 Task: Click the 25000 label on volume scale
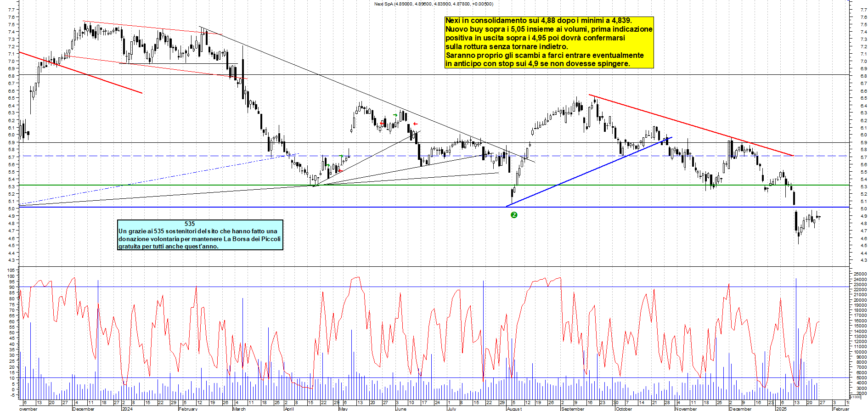point(860,274)
